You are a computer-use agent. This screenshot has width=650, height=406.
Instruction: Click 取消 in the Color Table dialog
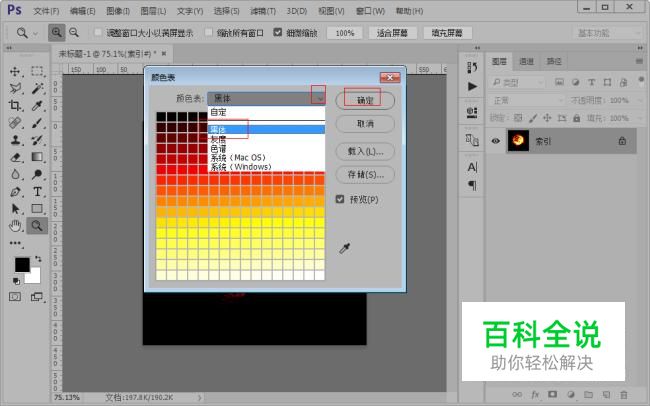click(x=365, y=124)
